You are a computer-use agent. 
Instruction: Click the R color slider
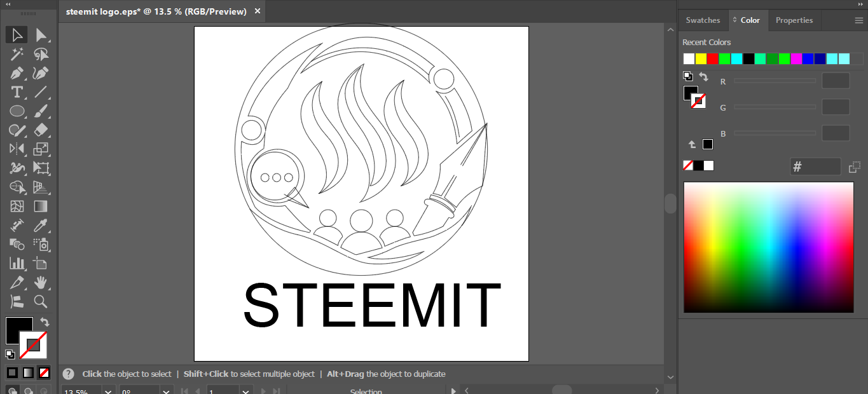click(775, 81)
